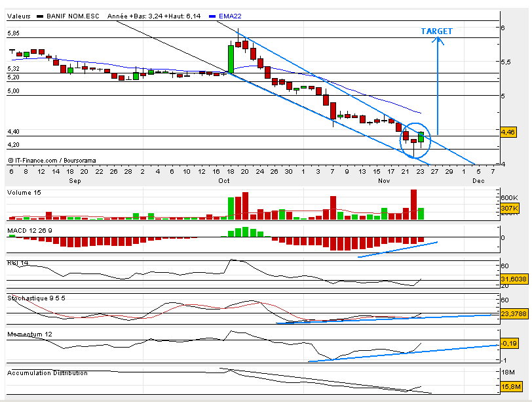Image resolution: width=532 pixels, height=402 pixels.
Task: Select the EMA22 legend label
Action: point(230,16)
